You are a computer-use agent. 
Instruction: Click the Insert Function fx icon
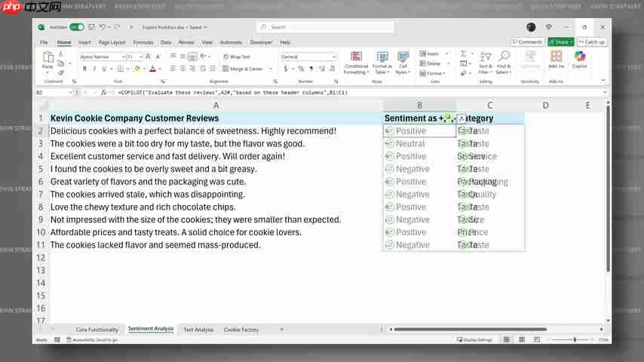click(103, 93)
